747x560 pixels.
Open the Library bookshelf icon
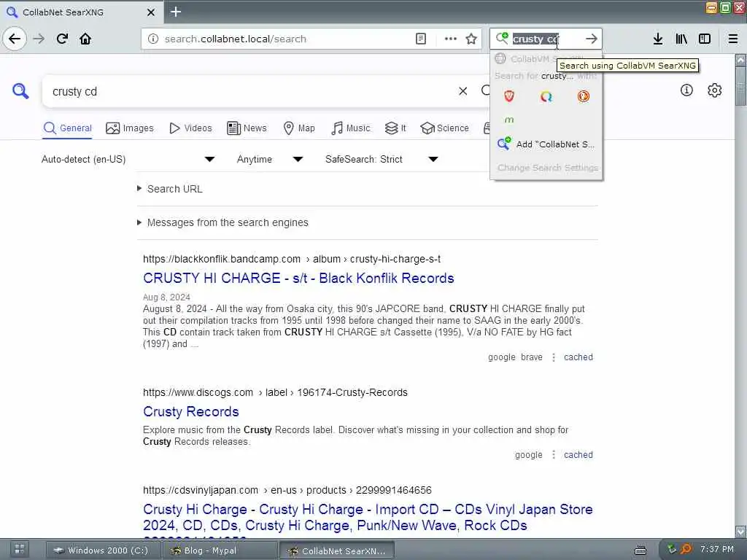(681, 39)
